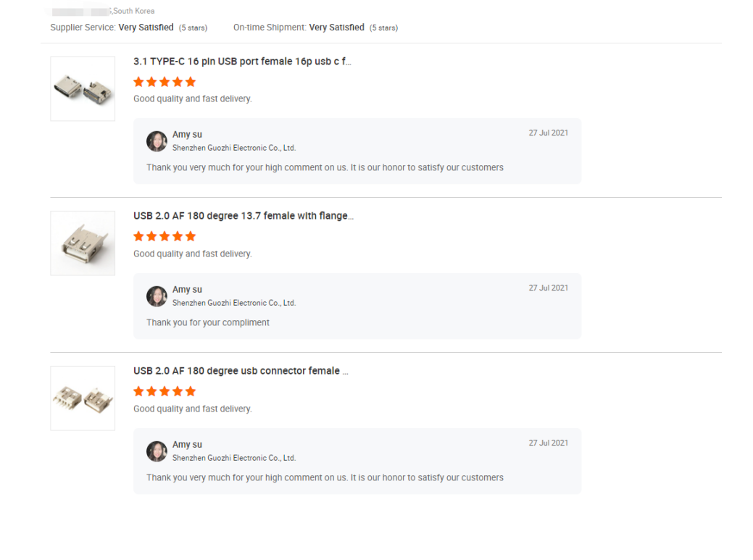Click Amy su's avatar in the TYPE-C review reply
The image size is (753, 560).
157,141
